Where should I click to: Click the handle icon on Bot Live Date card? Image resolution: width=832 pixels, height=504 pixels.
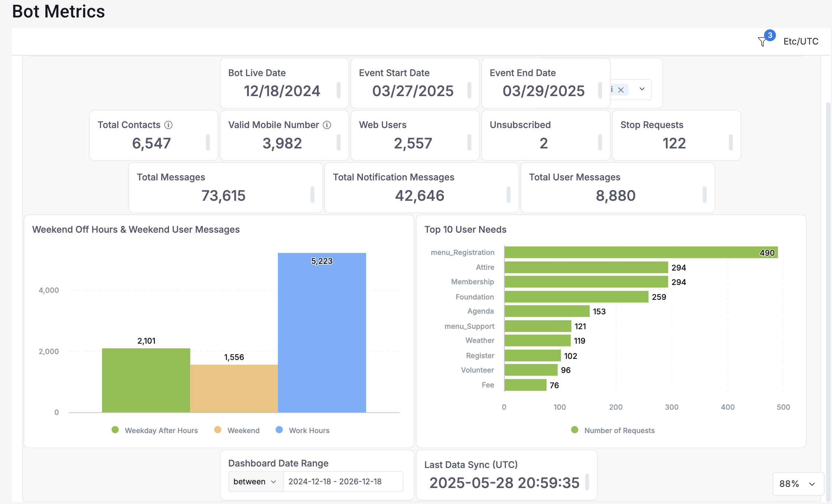coord(338,91)
